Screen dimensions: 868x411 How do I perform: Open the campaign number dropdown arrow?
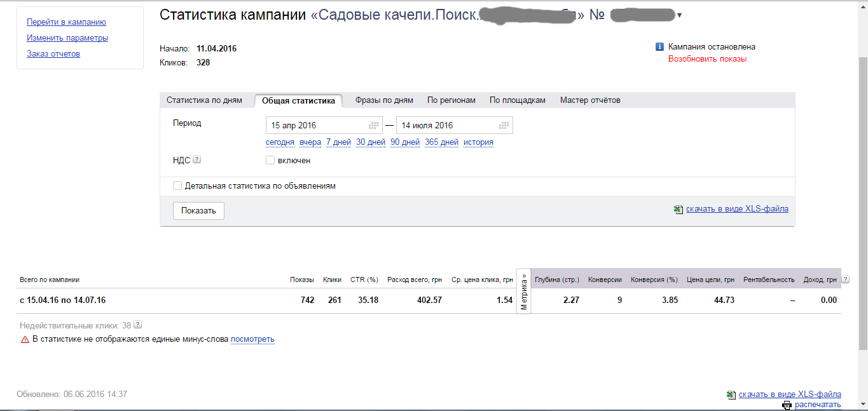pos(680,13)
